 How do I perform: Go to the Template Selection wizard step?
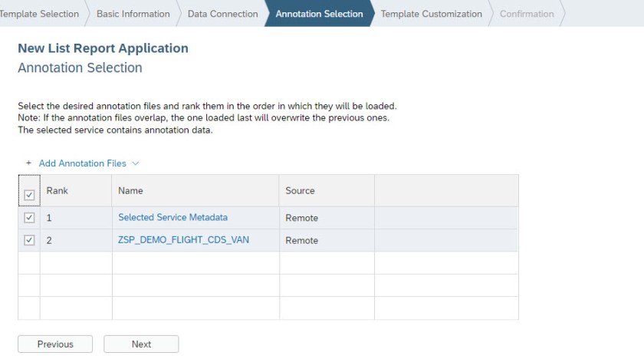[40, 14]
